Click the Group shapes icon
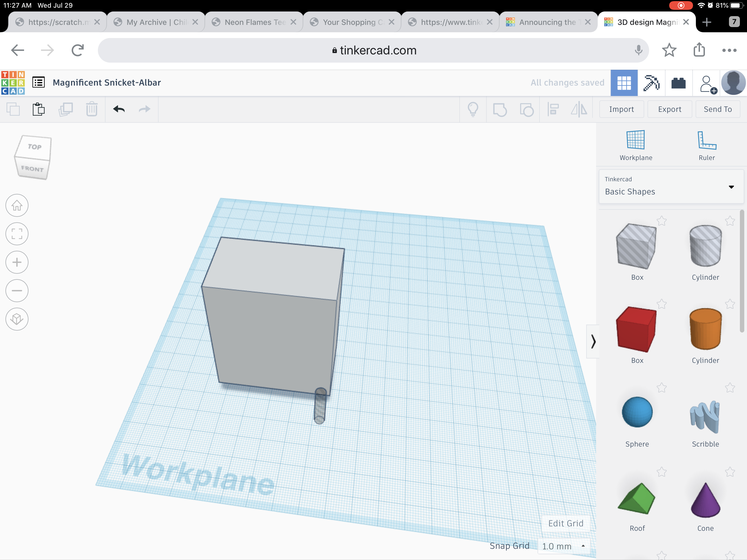The width and height of the screenshot is (747, 560). tap(500, 109)
